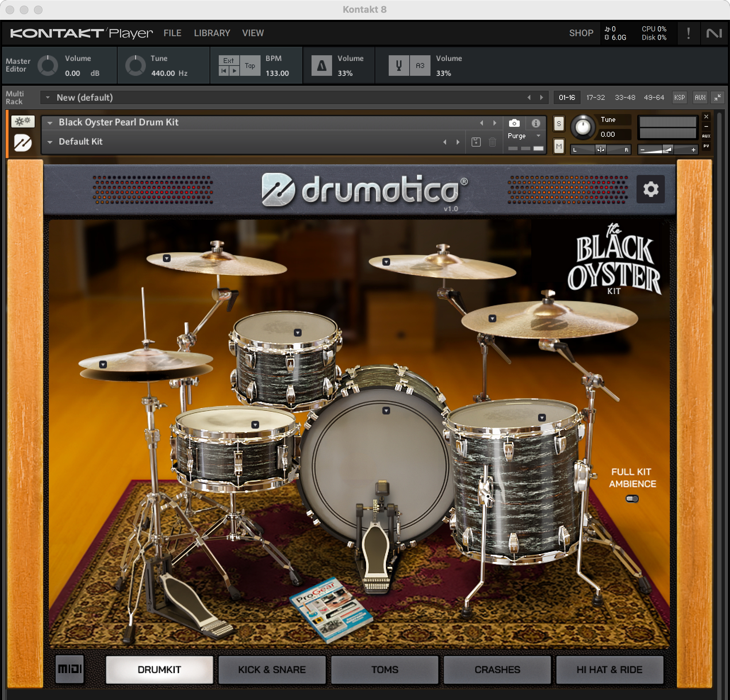Viewport: 730px width, 700px height.
Task: Click the Native Instruments NI logo
Action: point(714,33)
